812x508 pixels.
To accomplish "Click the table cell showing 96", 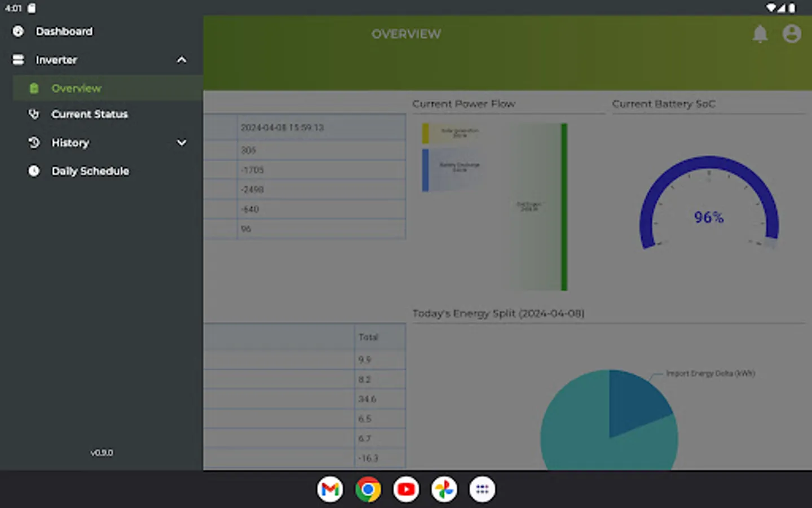I will click(321, 229).
